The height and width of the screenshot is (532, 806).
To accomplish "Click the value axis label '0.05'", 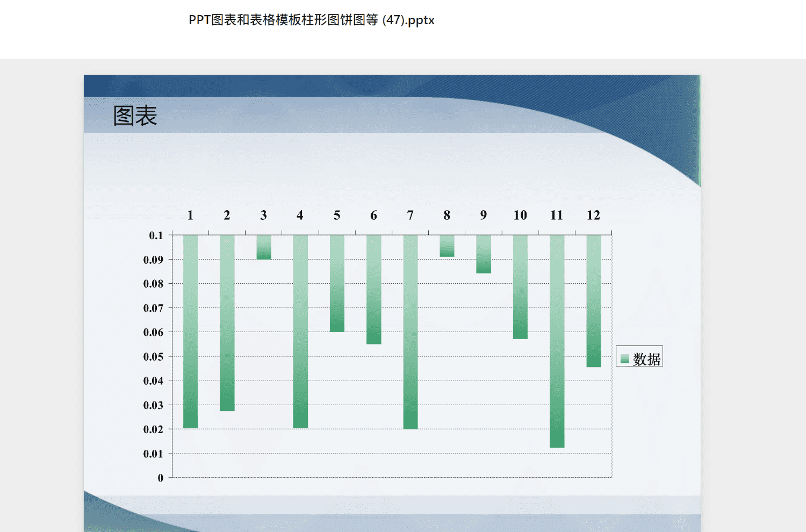I will click(153, 357).
